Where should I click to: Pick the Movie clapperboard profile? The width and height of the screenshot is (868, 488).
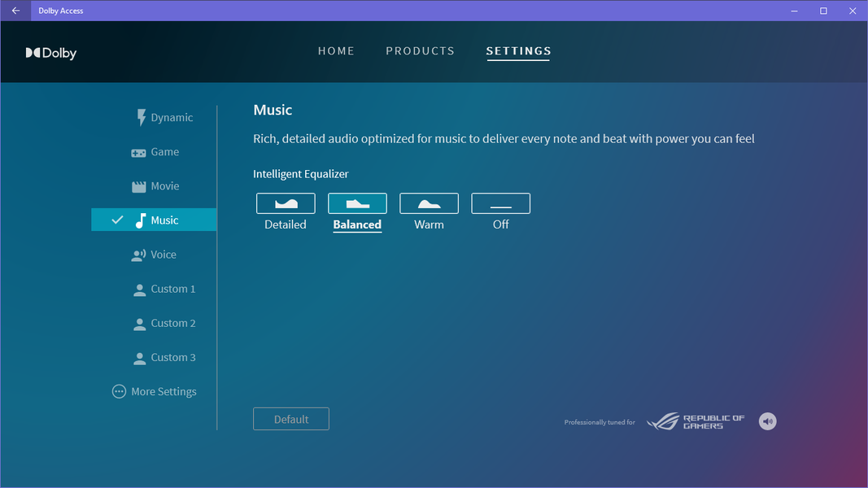(x=155, y=186)
